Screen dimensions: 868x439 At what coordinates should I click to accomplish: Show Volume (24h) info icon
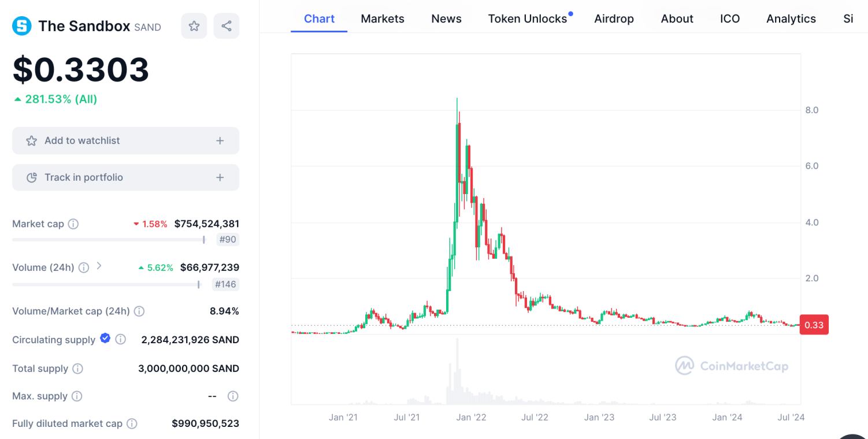click(84, 267)
